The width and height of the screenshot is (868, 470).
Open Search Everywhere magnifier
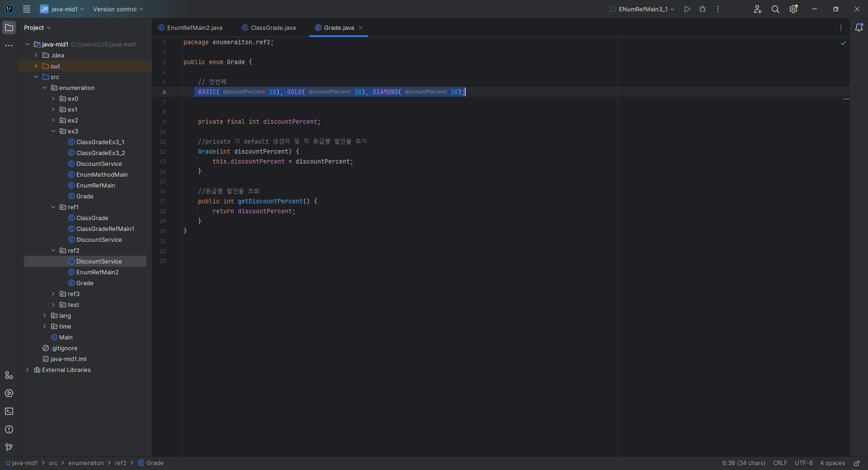[x=775, y=9]
